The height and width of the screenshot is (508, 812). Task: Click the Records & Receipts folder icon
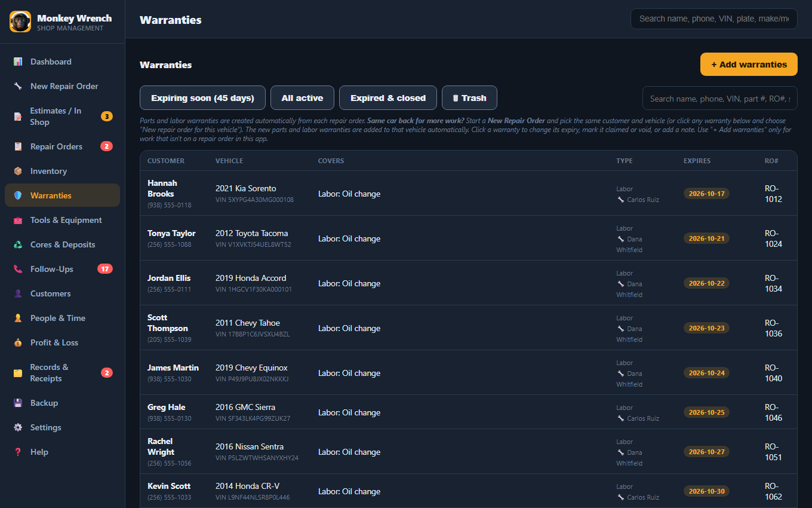[x=18, y=373]
